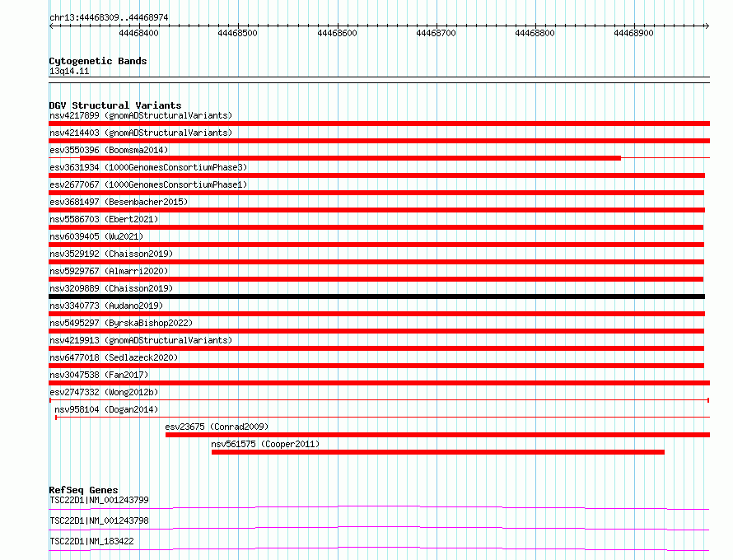Open nsv5929767 (Almarri2020) entry
This screenshot has width=733, height=560.
tap(109, 271)
